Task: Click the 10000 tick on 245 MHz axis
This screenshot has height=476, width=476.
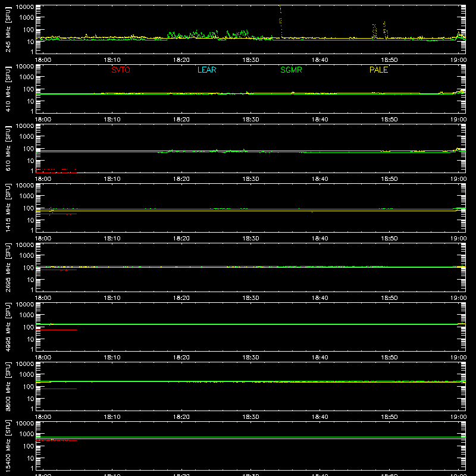Action: pos(25,7)
